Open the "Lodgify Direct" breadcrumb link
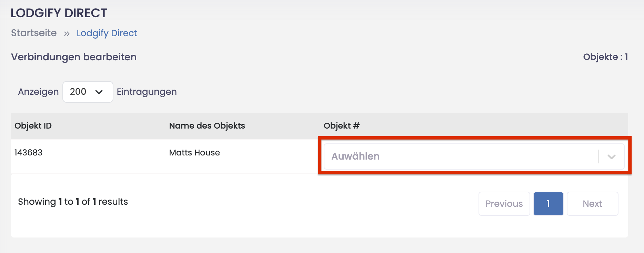 [107, 33]
